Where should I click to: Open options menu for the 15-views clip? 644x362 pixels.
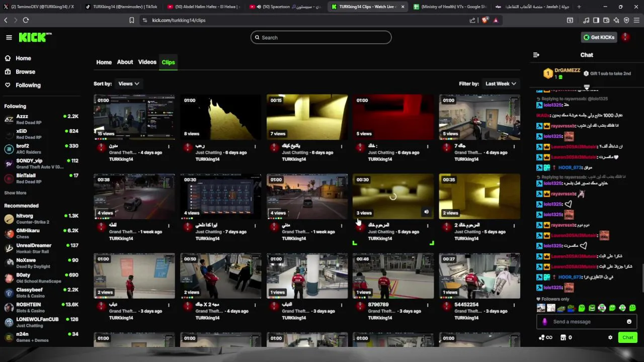click(169, 146)
